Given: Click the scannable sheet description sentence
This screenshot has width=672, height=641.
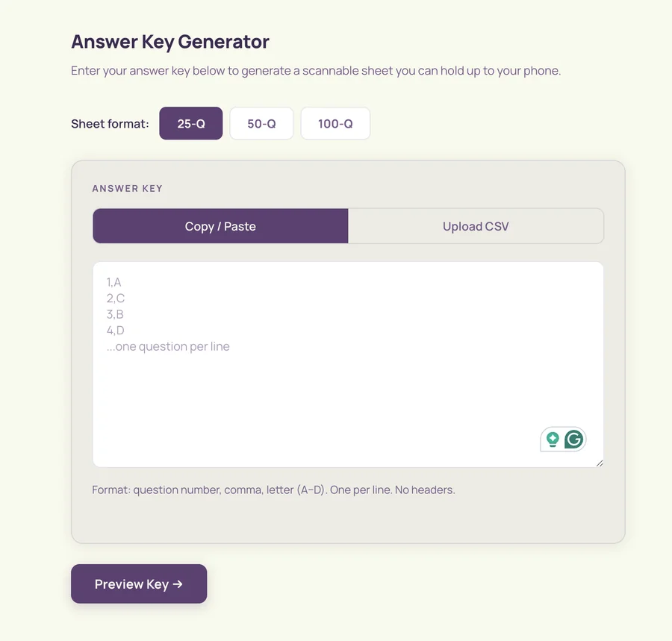Looking at the screenshot, I should [x=316, y=71].
